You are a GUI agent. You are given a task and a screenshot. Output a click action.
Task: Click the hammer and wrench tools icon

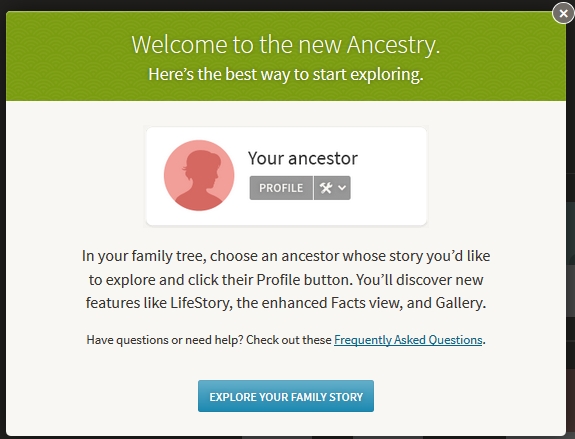click(326, 188)
